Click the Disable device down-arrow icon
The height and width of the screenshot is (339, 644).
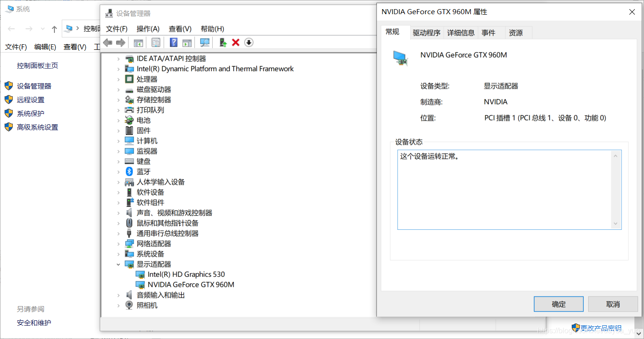pyautogui.click(x=249, y=42)
